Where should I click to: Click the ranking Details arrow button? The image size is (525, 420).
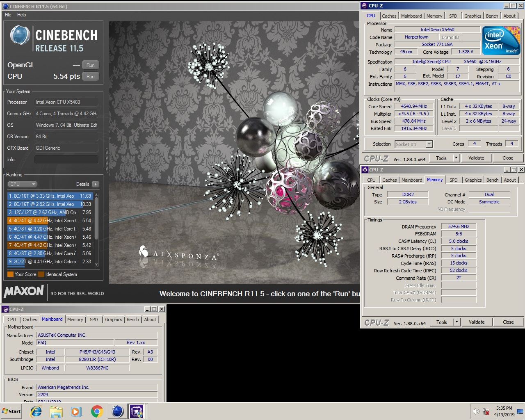96,184
